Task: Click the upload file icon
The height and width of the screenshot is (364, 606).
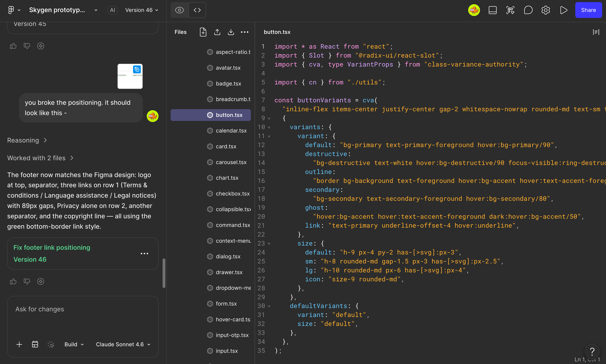Action: 217,32
